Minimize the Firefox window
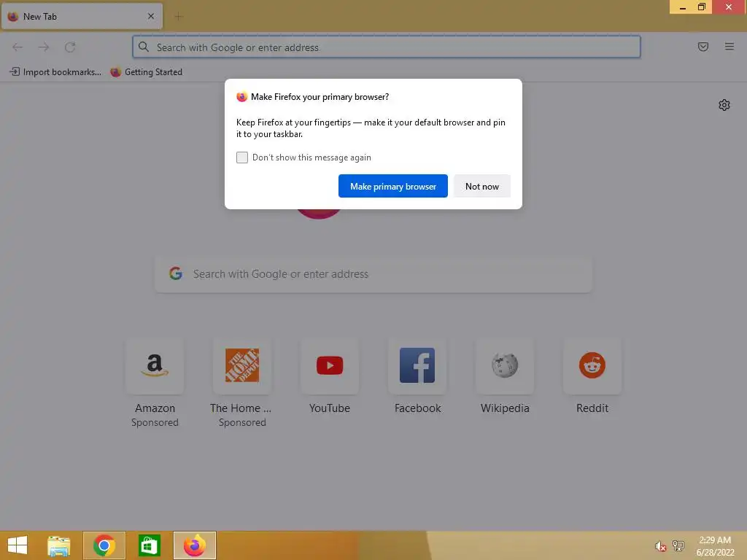Screen dimensions: 747x560 coord(682,7)
